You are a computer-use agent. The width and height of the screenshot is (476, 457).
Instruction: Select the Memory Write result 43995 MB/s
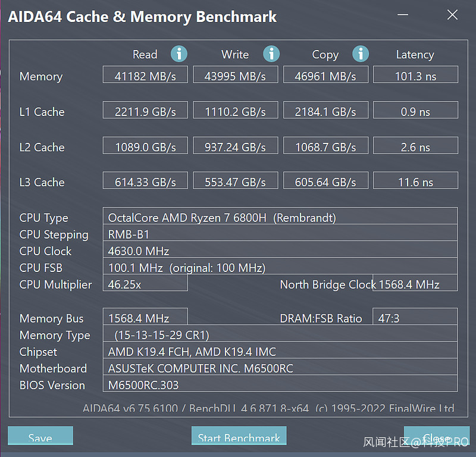(x=235, y=76)
